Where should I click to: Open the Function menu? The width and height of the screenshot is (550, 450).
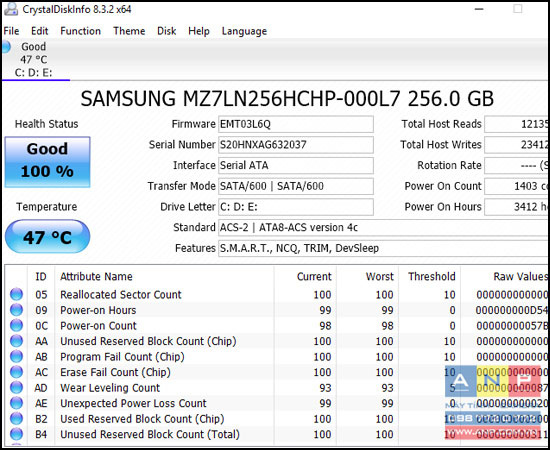(80, 31)
